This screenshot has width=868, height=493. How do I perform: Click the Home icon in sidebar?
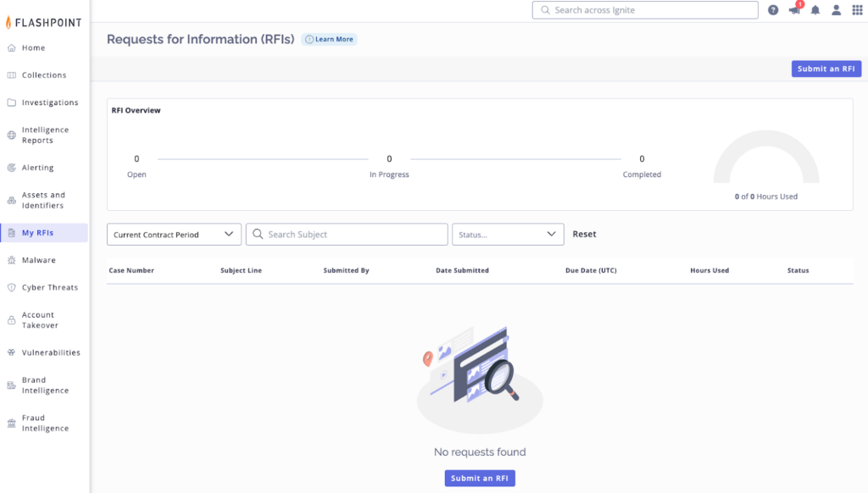click(x=12, y=48)
